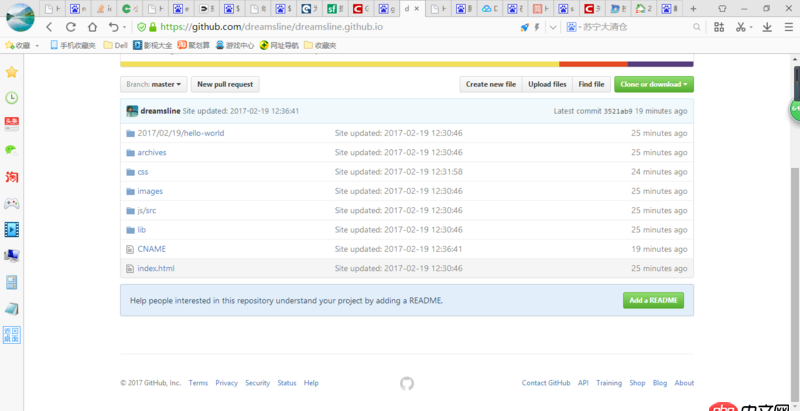Open the green WeChat sidebar icon
The width and height of the screenshot is (800, 411).
[x=12, y=150]
